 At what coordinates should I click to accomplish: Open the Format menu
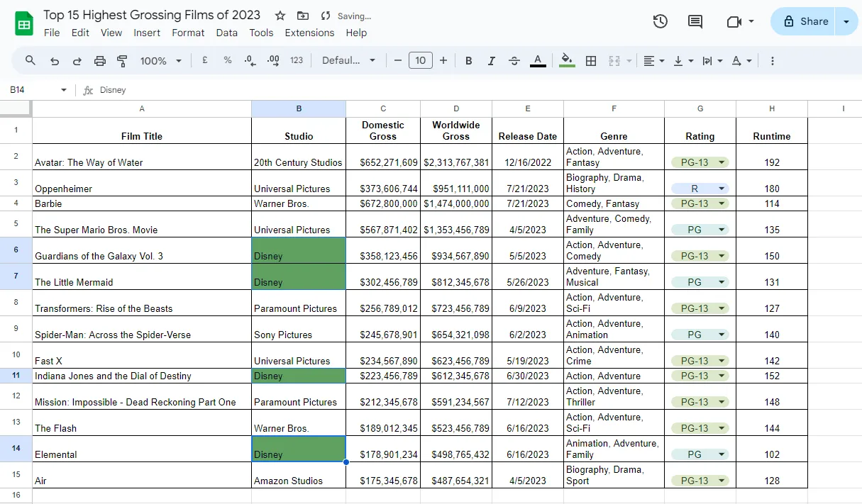tap(188, 33)
